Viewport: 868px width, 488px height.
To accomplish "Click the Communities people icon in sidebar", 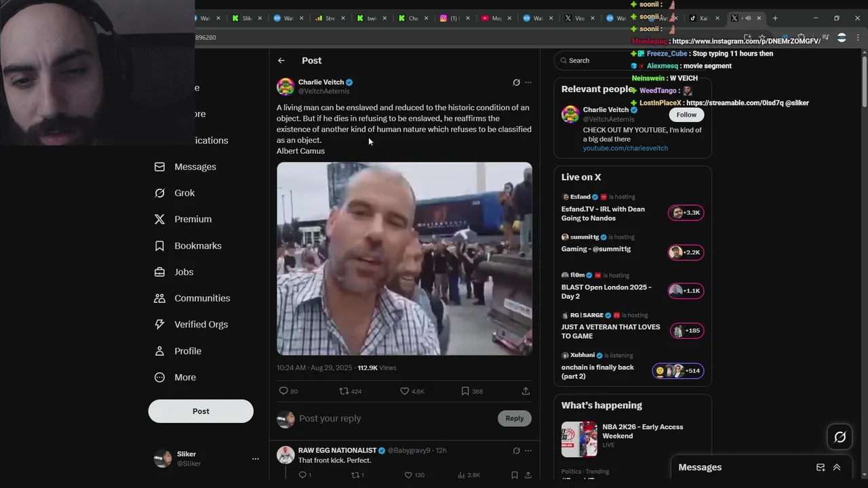I will (159, 298).
